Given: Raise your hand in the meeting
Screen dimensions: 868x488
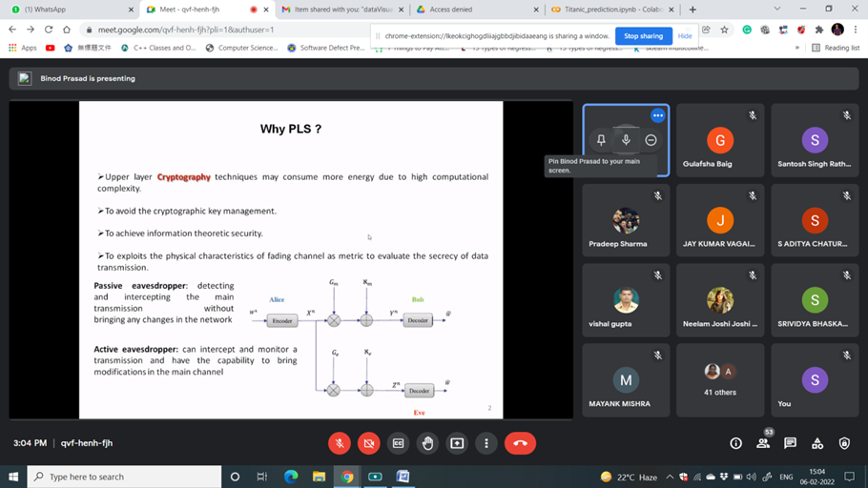Looking at the screenshot, I should pyautogui.click(x=427, y=443).
